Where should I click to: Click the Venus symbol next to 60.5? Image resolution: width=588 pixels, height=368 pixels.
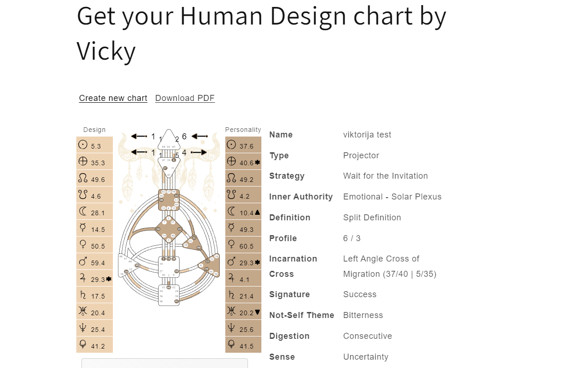pos(232,244)
